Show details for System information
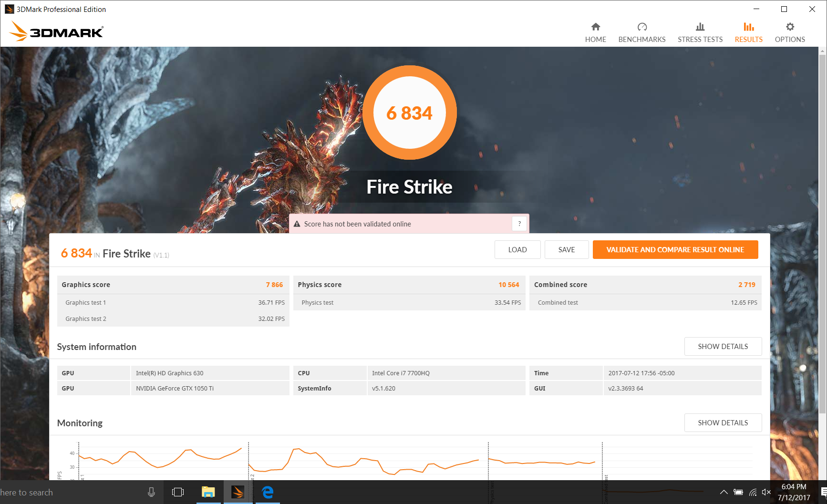Viewport: 827px width, 504px height. (x=723, y=347)
